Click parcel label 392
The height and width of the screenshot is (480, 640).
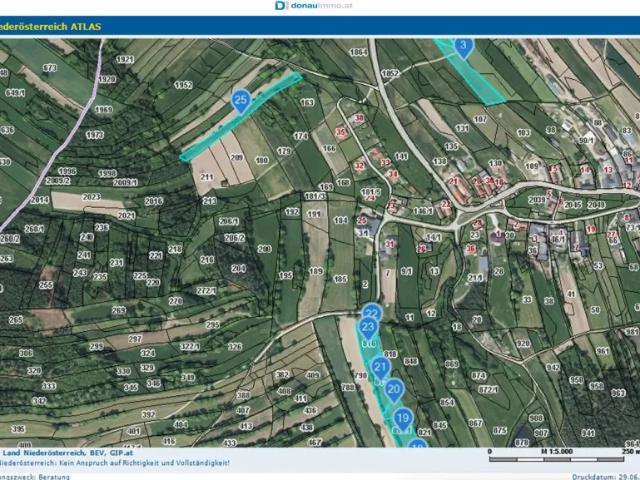149,415
